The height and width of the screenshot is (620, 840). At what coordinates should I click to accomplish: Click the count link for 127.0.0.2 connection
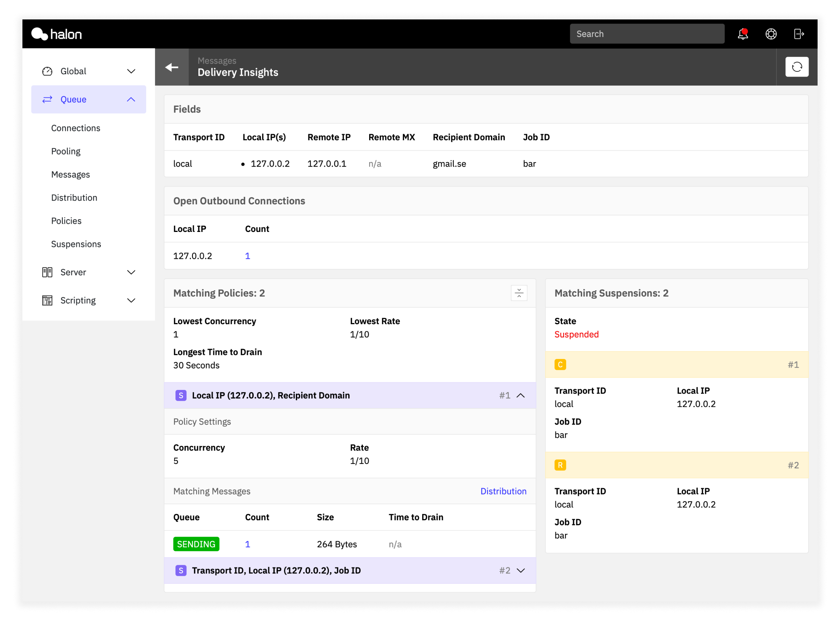click(x=247, y=255)
